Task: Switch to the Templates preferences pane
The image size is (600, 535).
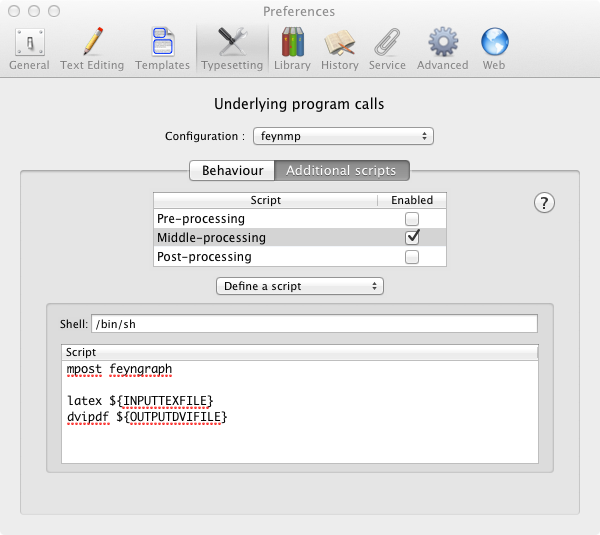Action: pyautogui.click(x=162, y=48)
